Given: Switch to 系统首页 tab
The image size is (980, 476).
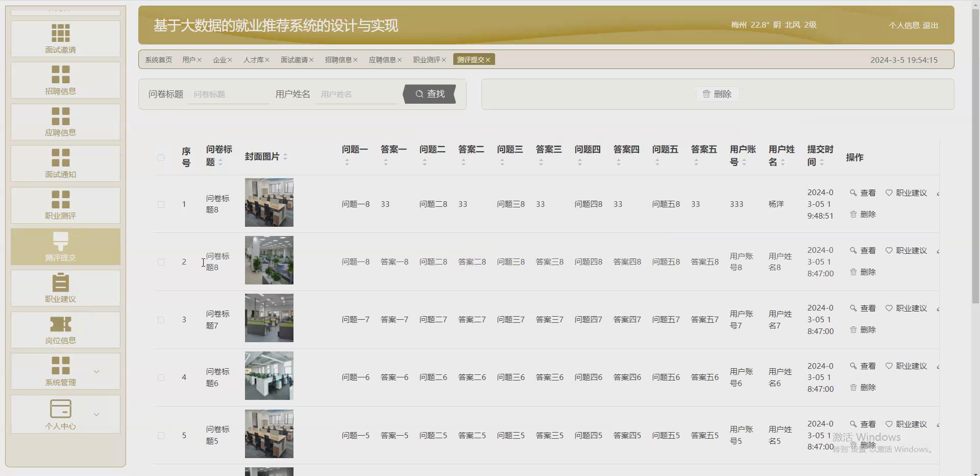Looking at the screenshot, I should click(x=159, y=60).
